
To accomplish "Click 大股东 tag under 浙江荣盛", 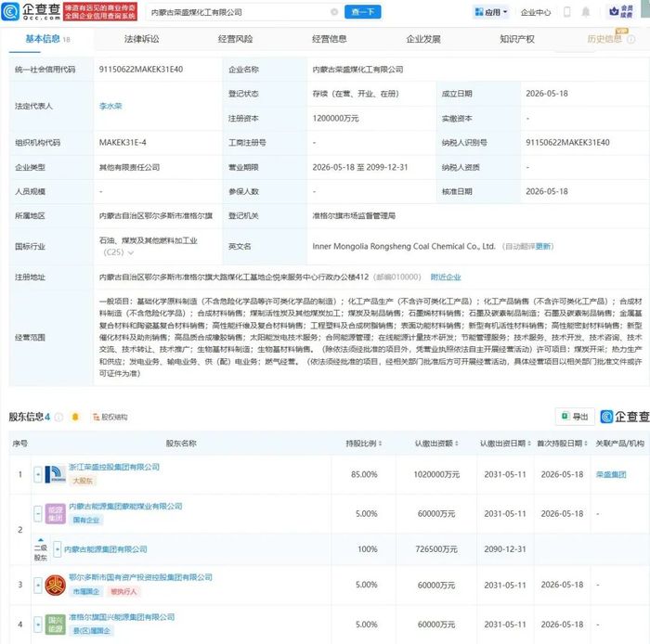I will pos(83,481).
